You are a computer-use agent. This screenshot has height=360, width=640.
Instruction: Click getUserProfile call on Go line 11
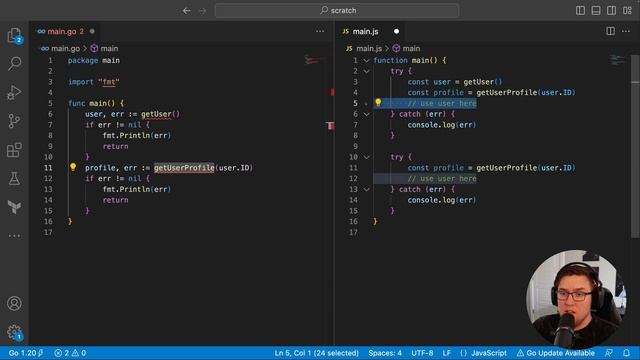click(184, 168)
